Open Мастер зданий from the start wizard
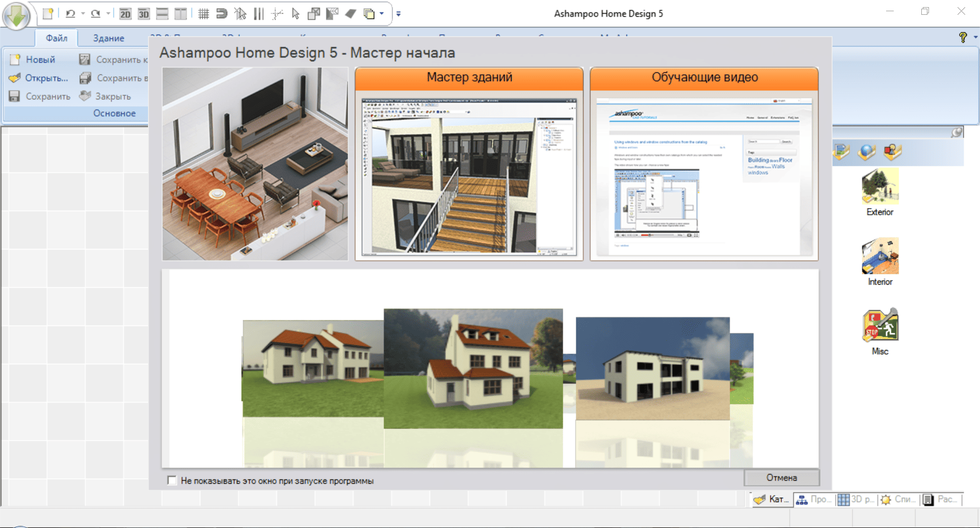Screen dimensions: 980x528 pyautogui.click(x=469, y=164)
